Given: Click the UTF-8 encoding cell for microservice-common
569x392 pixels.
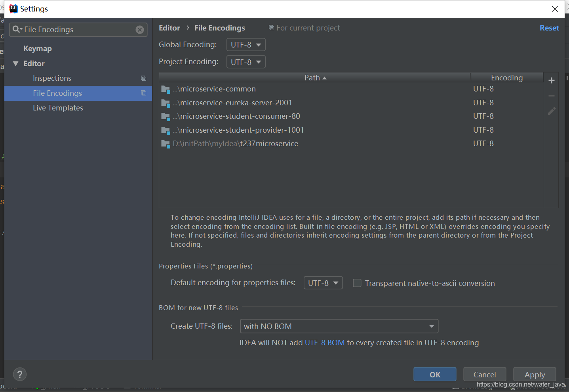Looking at the screenshot, I should click(483, 89).
